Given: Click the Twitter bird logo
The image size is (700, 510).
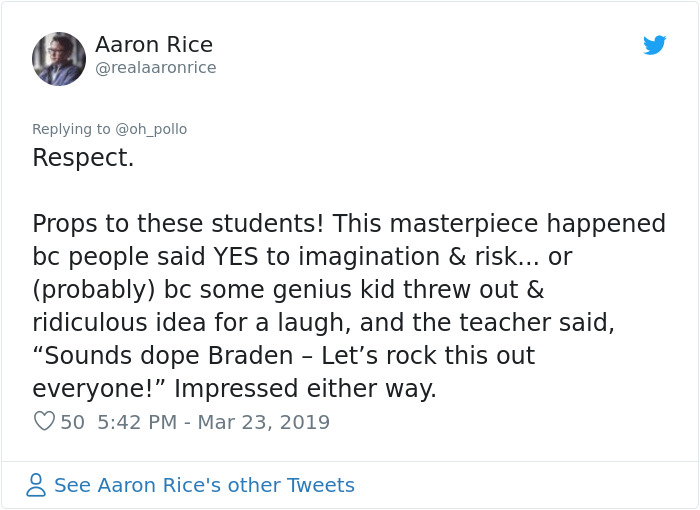Looking at the screenshot, I should [x=654, y=45].
